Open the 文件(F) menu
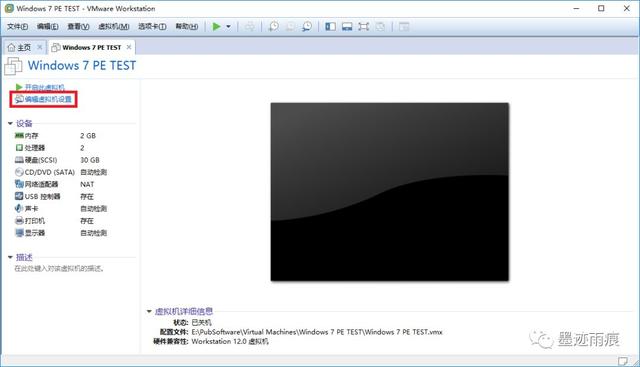The width and height of the screenshot is (640, 367). coord(17,27)
